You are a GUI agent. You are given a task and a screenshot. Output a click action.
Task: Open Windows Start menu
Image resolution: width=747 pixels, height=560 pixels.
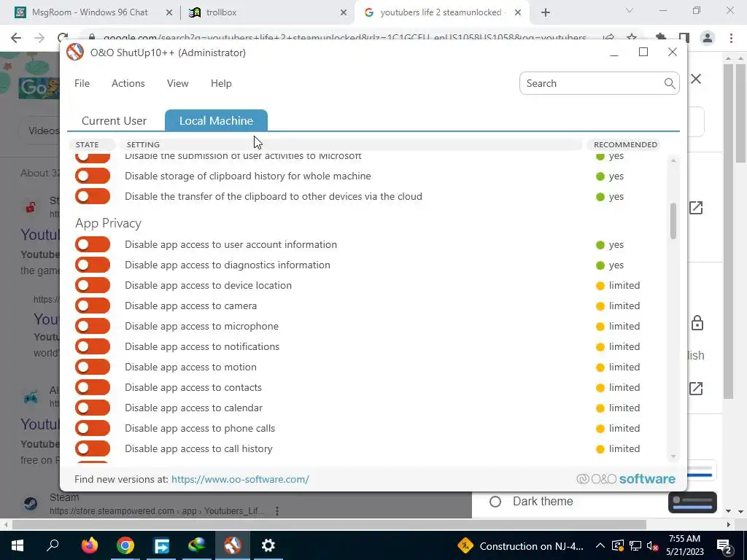18,545
